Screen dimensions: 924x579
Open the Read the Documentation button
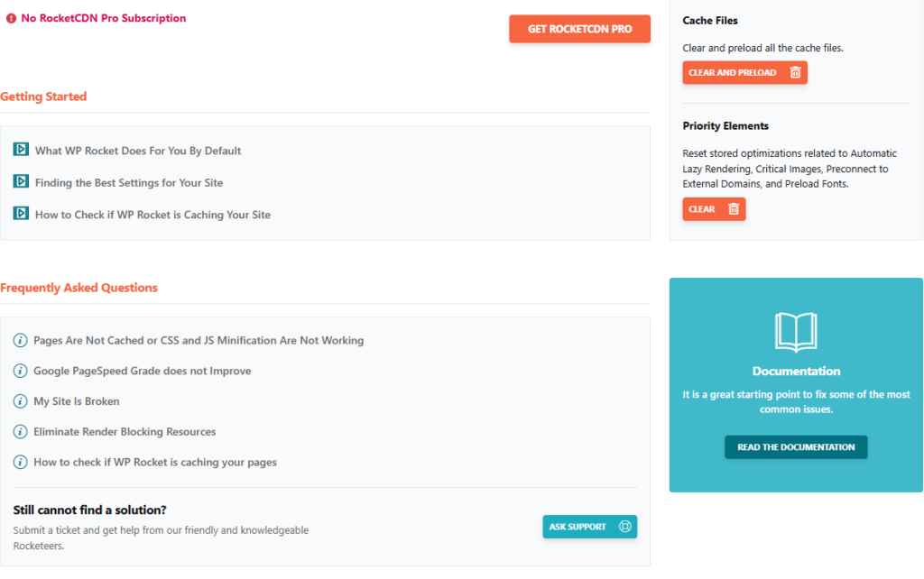[x=796, y=447]
